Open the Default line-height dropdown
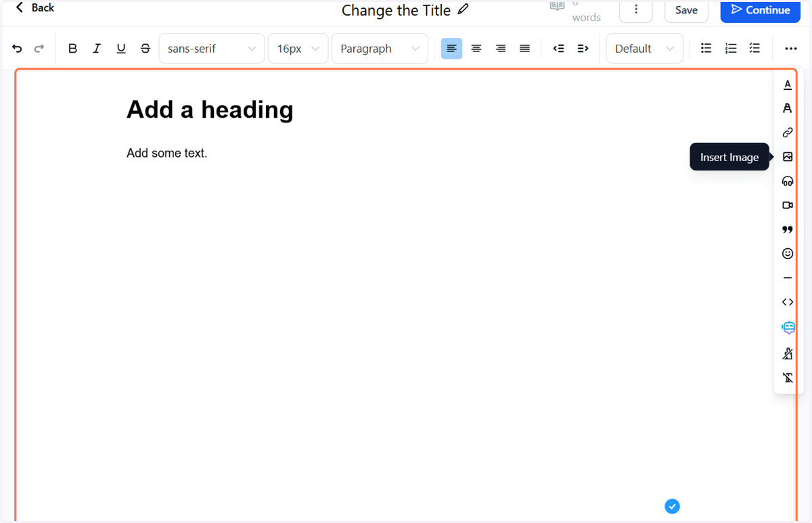The width and height of the screenshot is (812, 523). pos(644,49)
